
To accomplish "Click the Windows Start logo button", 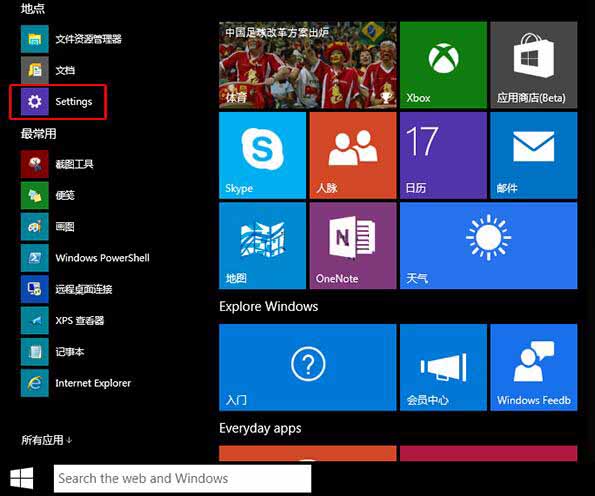I will pyautogui.click(x=22, y=478).
